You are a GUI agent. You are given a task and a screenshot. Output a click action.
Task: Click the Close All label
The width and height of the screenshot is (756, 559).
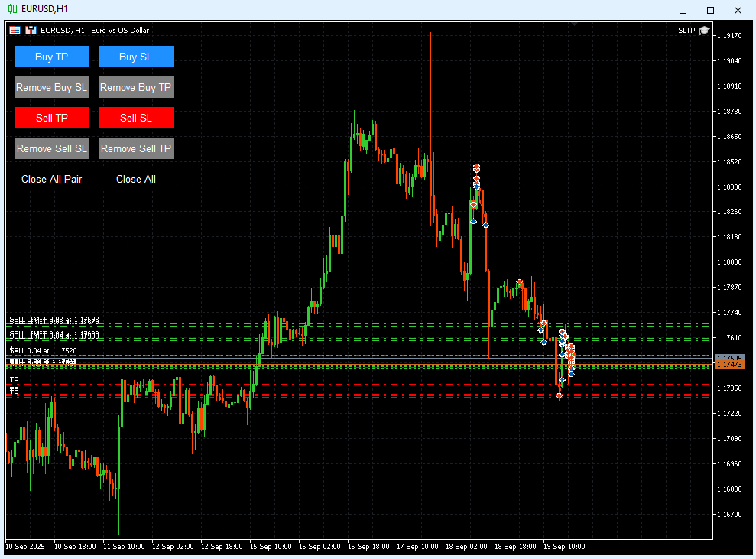click(x=135, y=179)
